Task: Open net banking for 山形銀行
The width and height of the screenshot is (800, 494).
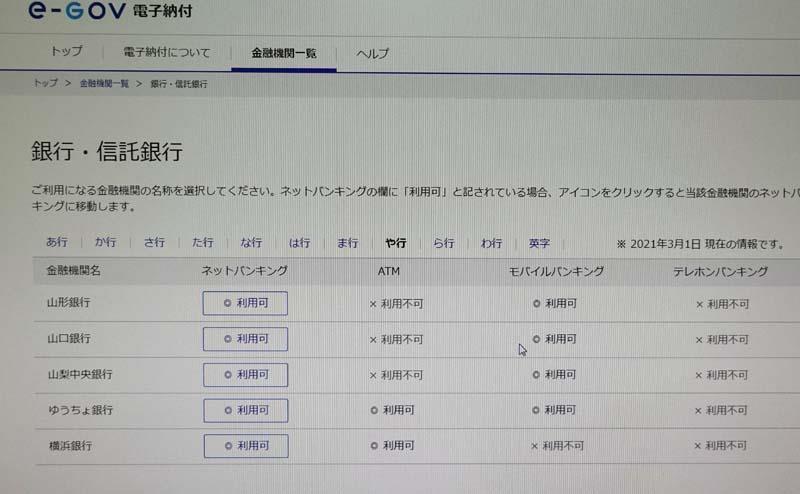Action: click(x=245, y=303)
